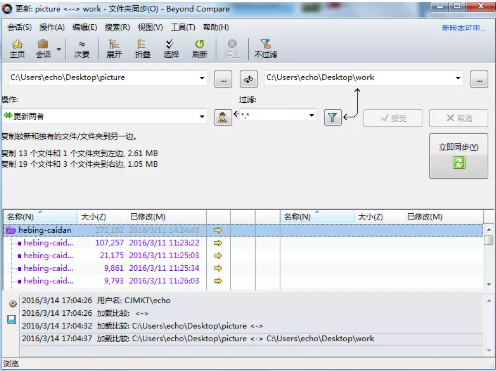Click the Select (选择) toolbar icon
Image resolution: width=496 pixels, height=371 pixels.
coord(171,49)
